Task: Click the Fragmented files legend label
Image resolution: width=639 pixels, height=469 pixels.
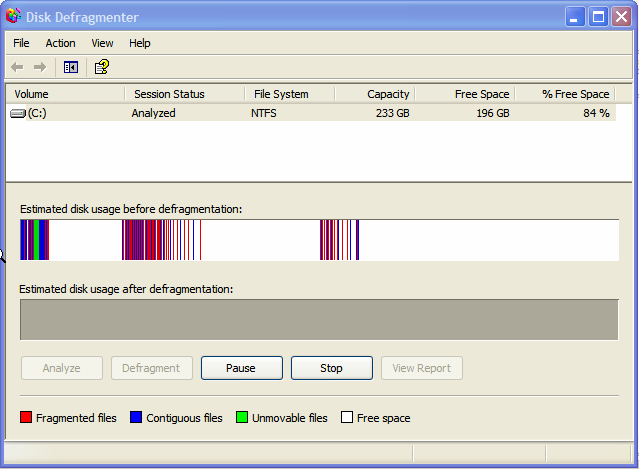Action: coord(76,418)
